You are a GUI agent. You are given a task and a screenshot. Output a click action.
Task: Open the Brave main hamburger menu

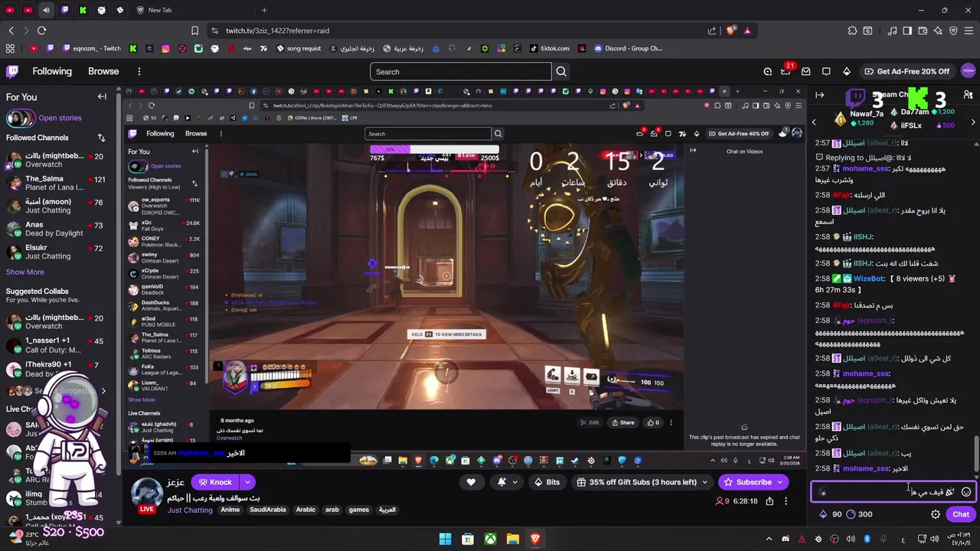coord(969,31)
